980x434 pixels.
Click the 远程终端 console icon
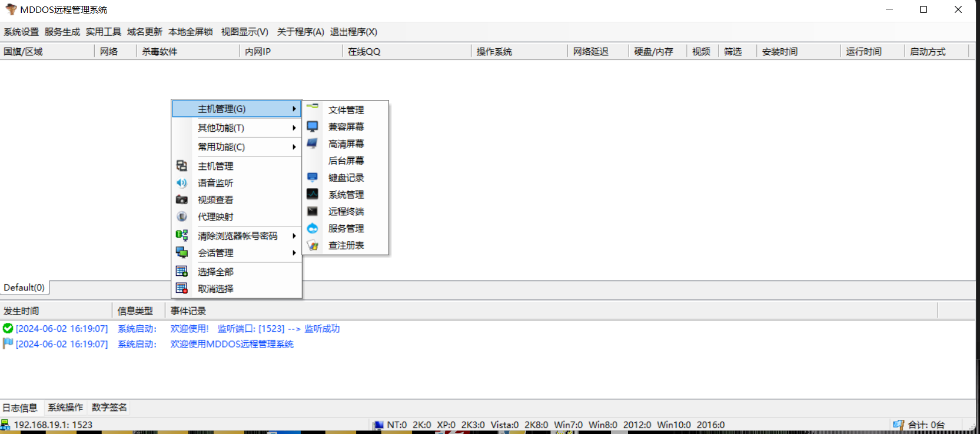(313, 211)
